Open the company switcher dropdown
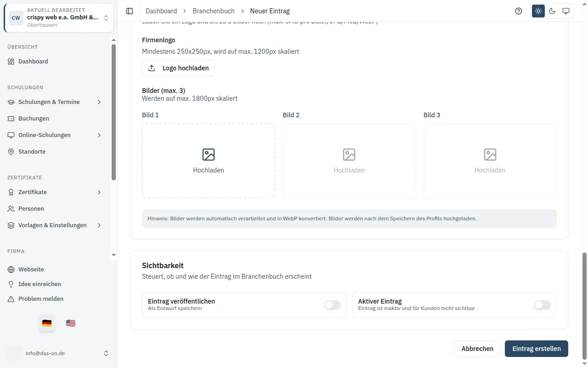Viewport: 588px width, 368px height. pos(59,18)
